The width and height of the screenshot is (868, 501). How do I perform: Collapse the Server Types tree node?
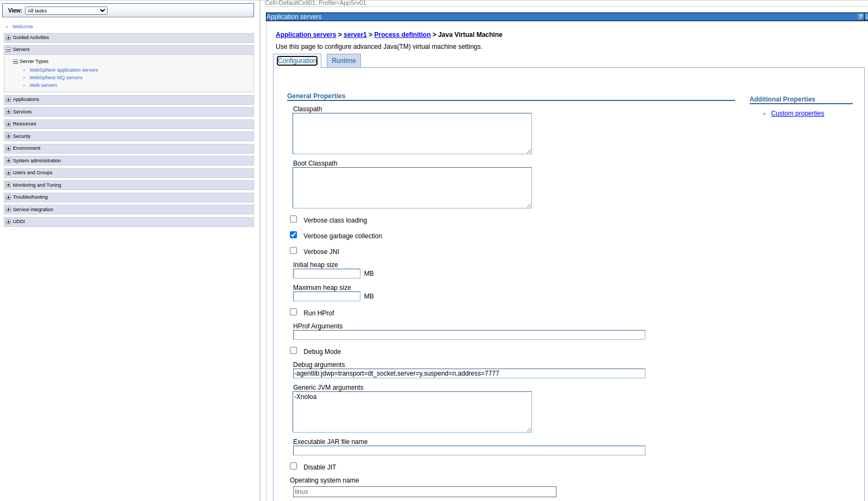click(15, 61)
